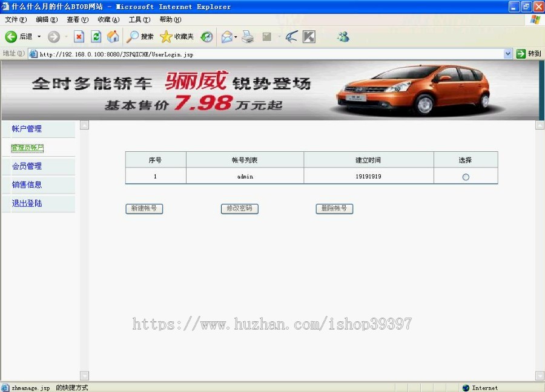
Task: Open the 查看(V) menu
Action: pos(78,19)
